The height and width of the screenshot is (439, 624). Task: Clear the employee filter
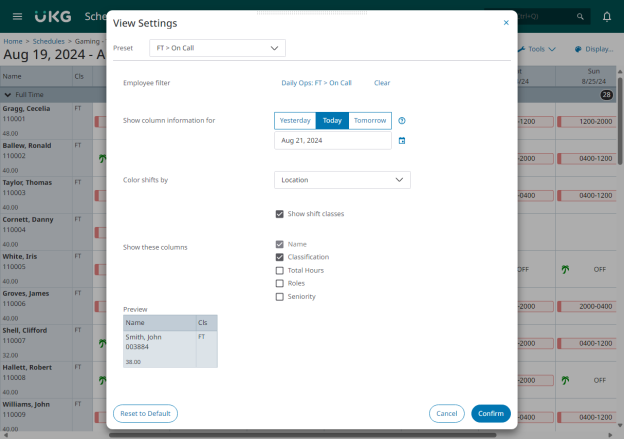pos(382,83)
